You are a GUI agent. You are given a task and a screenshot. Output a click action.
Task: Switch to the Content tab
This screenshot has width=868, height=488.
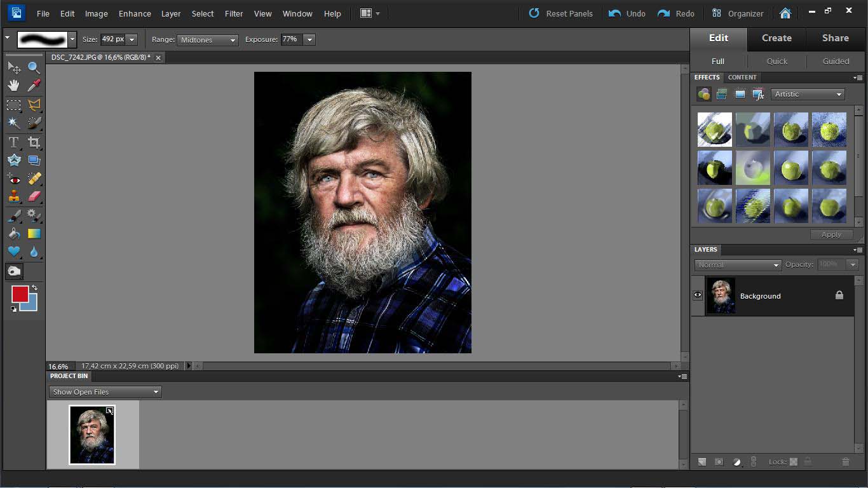tap(742, 77)
